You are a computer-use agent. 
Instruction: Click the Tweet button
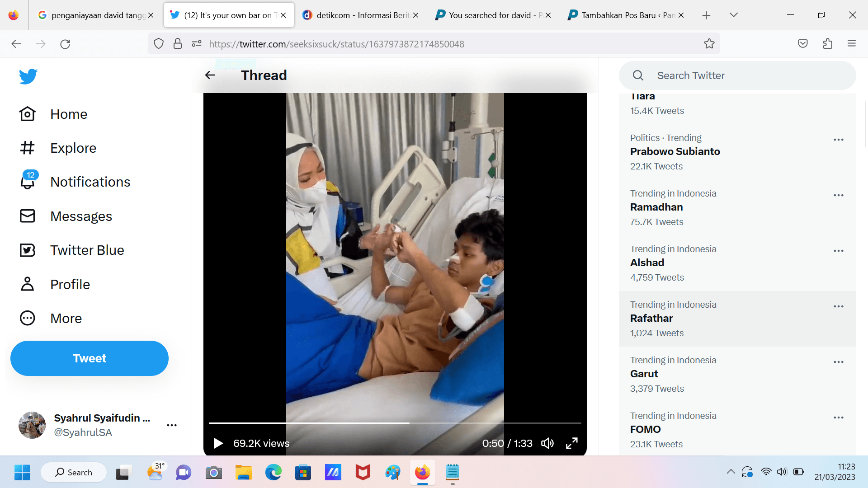click(90, 358)
